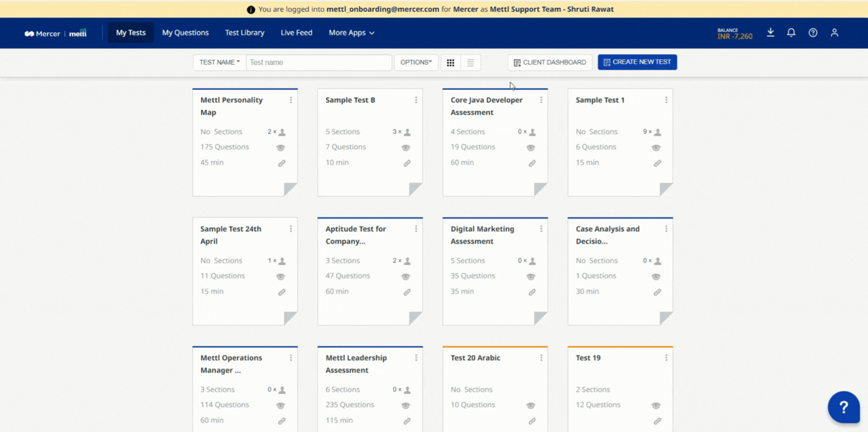Open candidates icon on Digital Marketing Assessment

532,261
